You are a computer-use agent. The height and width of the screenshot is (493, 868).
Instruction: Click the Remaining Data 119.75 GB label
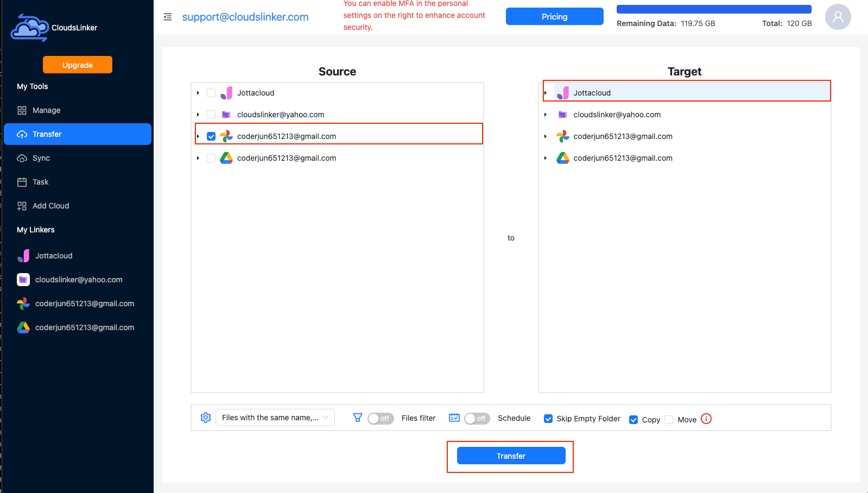(x=666, y=23)
